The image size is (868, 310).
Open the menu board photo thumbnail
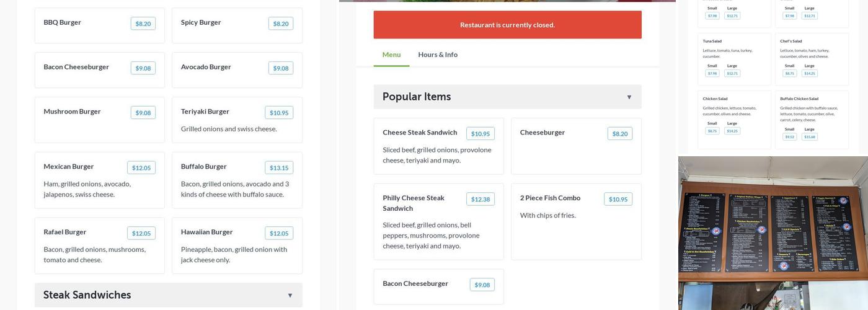773,233
